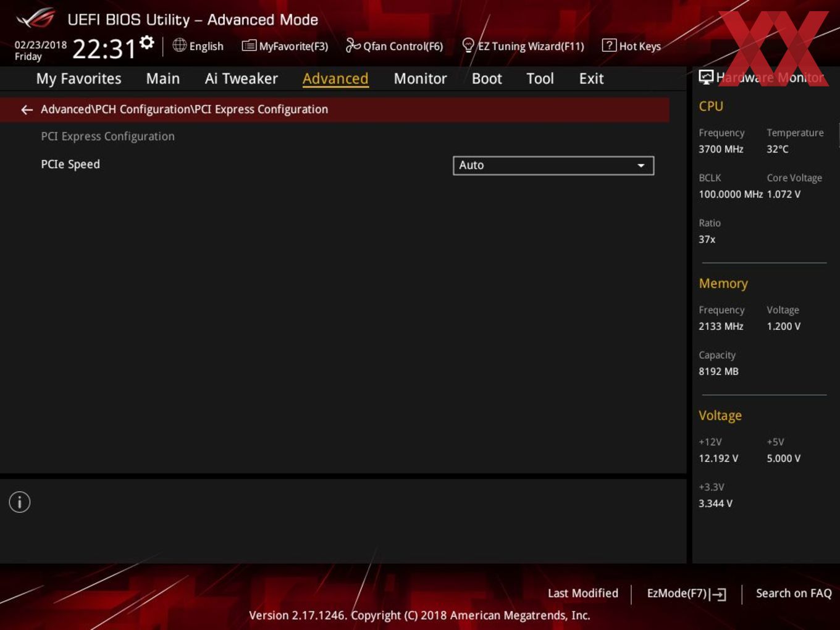
Task: Expand the PCIe Speed dropdown arrow
Action: (x=641, y=166)
